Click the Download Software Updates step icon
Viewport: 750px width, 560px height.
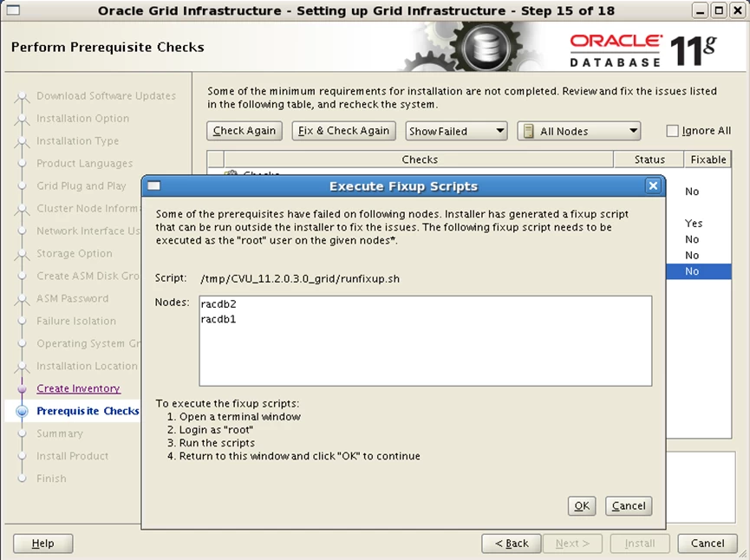point(22,97)
